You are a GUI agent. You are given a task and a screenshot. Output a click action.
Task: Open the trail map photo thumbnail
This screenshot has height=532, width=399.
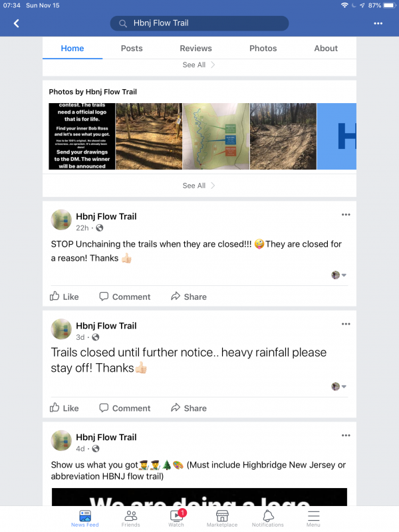coord(215,136)
